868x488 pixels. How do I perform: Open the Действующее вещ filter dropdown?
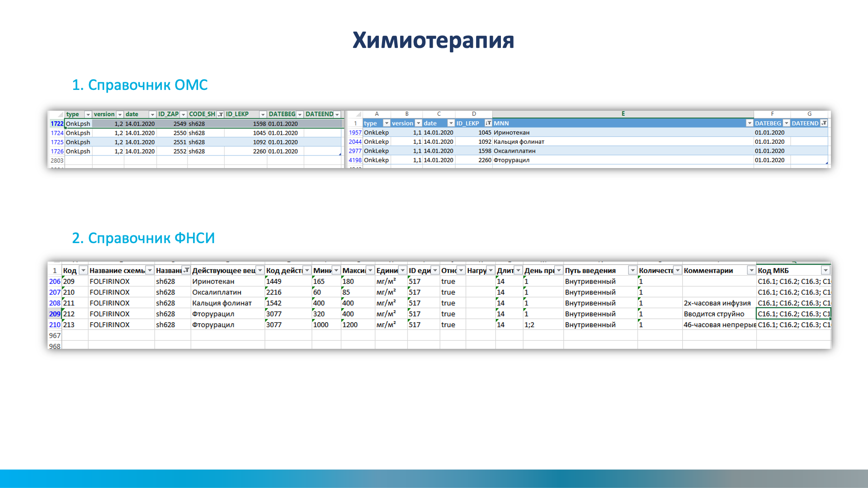(x=260, y=271)
